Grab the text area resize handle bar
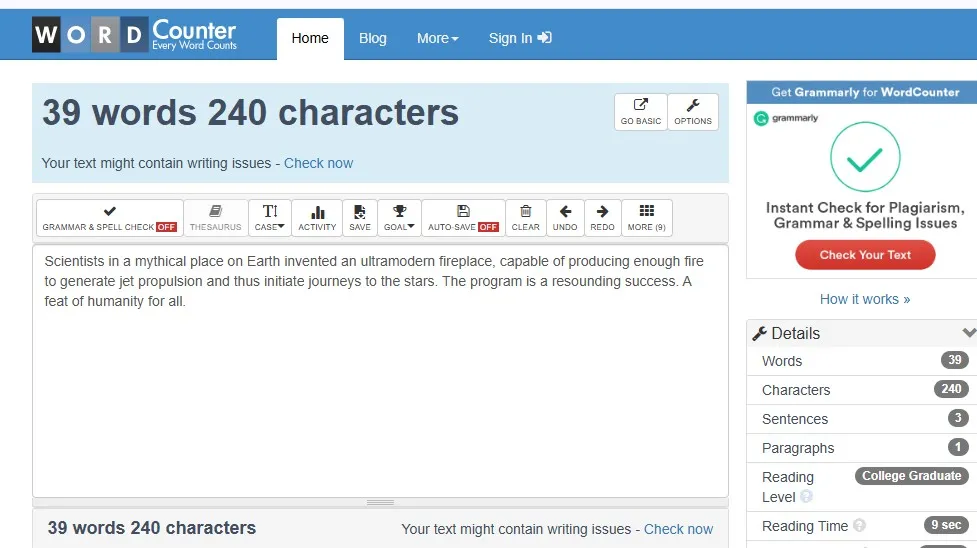Image resolution: width=977 pixels, height=548 pixels. pyautogui.click(x=380, y=502)
